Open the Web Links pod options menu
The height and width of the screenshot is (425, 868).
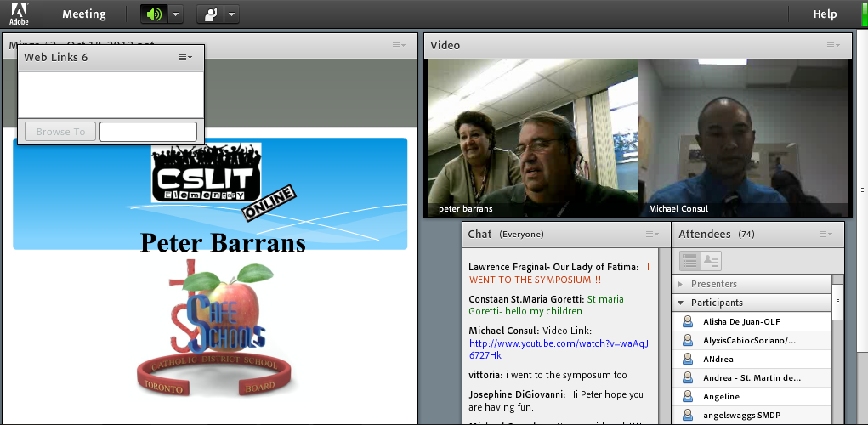(x=185, y=57)
